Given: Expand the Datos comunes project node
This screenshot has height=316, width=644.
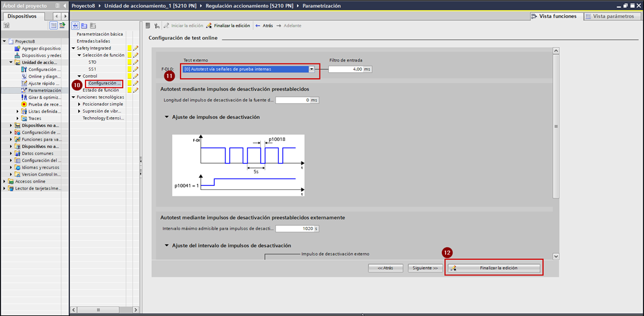Looking at the screenshot, I should tap(11, 154).
